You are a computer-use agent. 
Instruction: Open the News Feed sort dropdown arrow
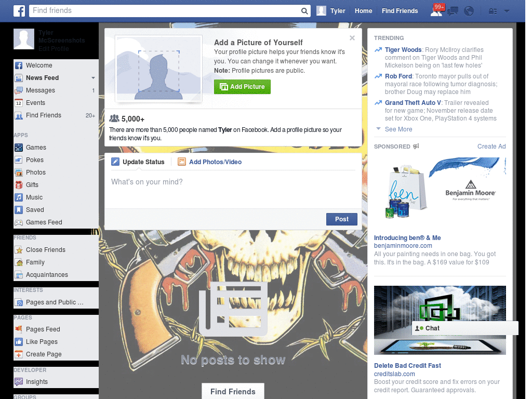pyautogui.click(x=93, y=78)
